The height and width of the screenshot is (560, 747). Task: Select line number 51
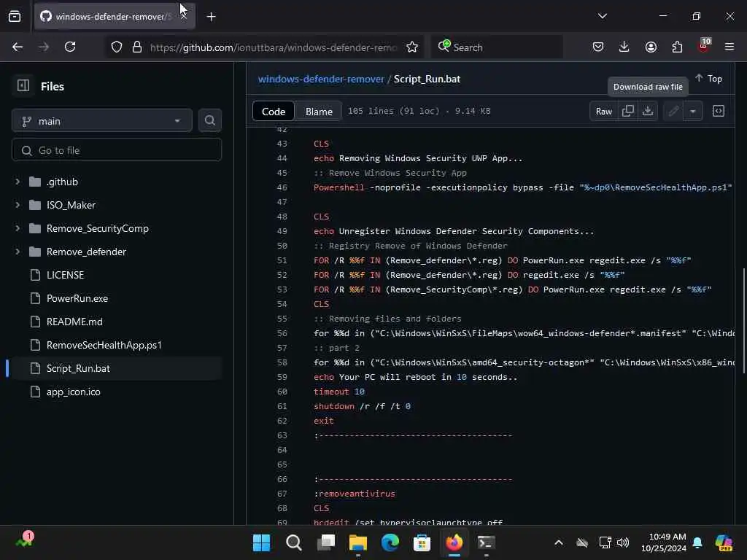coord(282,260)
